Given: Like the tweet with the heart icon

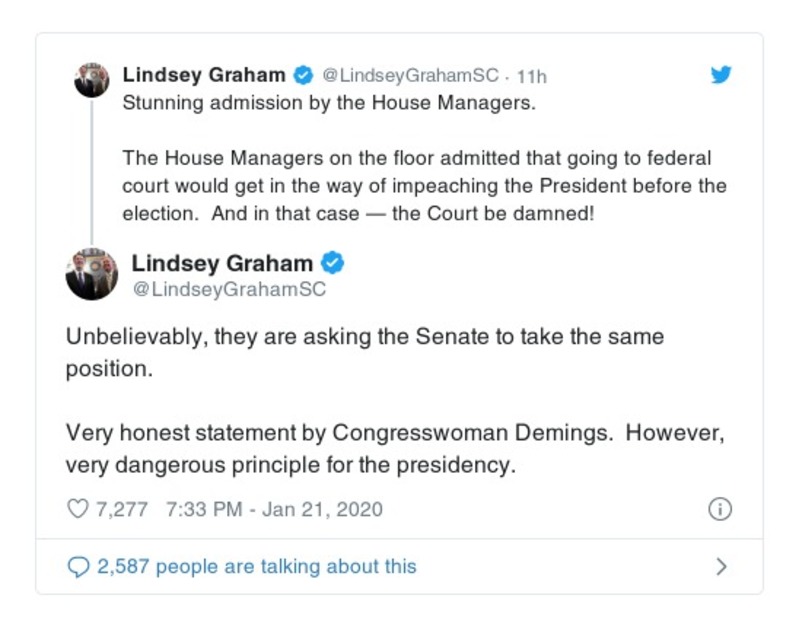Looking at the screenshot, I should coord(77,509).
